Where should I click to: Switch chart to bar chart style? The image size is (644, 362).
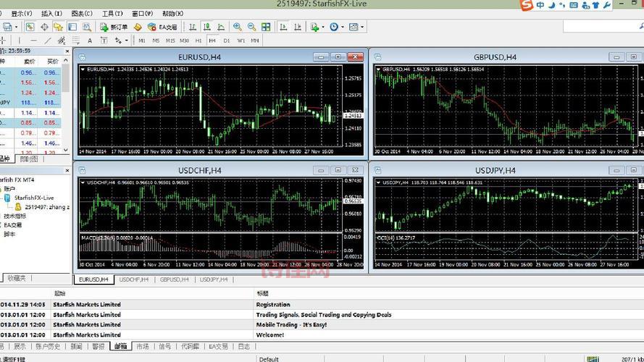tap(193, 27)
